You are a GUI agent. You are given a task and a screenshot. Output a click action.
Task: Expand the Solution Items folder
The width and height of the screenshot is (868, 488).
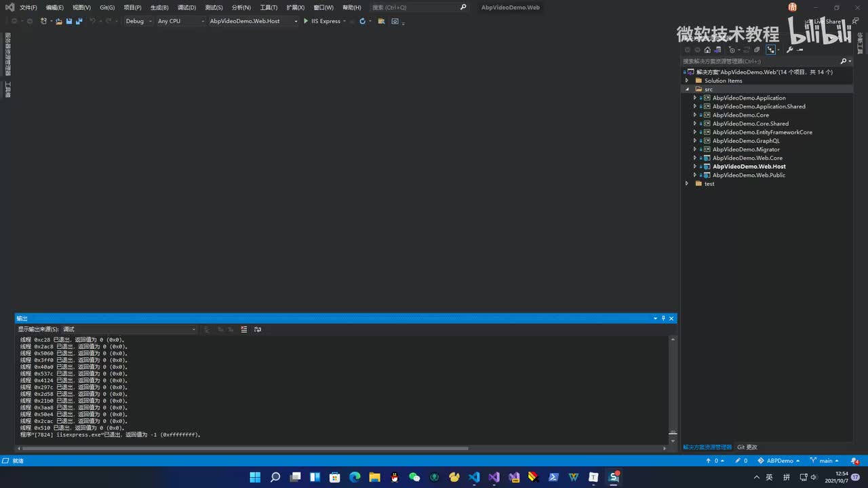687,81
